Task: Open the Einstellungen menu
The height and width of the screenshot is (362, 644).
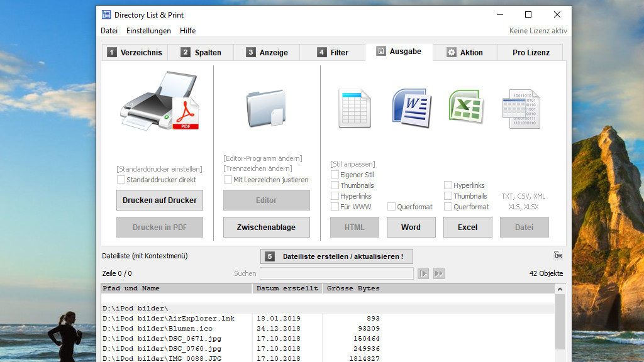Action: (x=148, y=31)
